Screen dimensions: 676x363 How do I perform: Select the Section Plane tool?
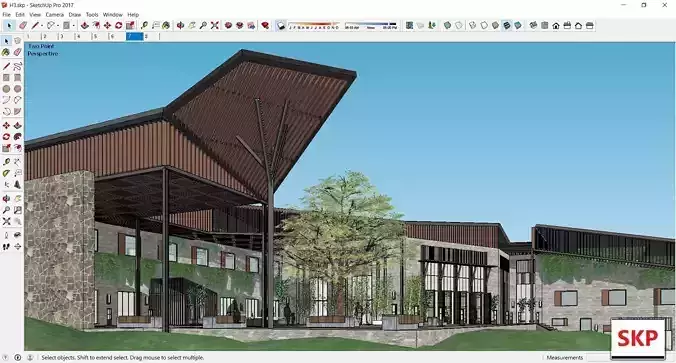pyautogui.click(x=17, y=247)
